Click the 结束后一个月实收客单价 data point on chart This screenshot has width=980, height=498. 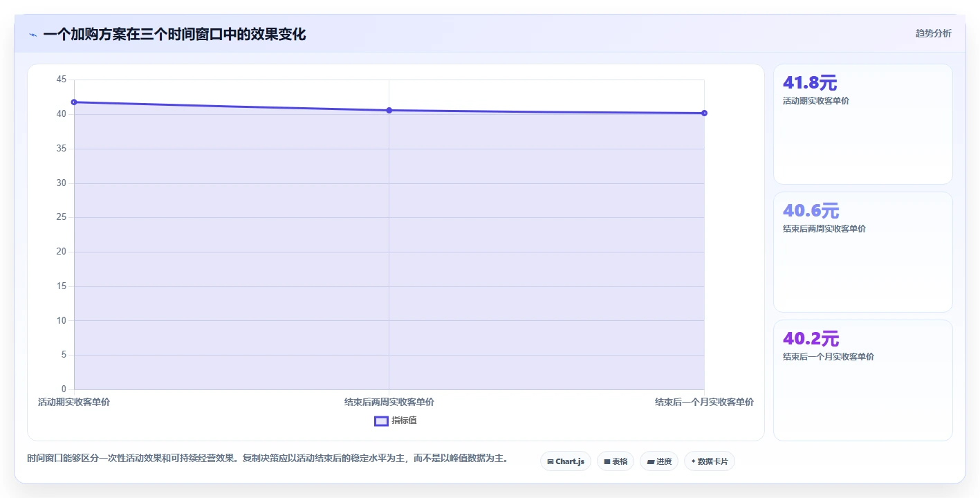coord(704,113)
